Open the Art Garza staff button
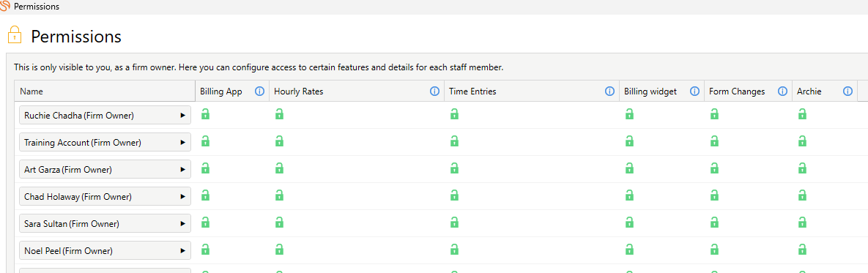Viewport: 868px width, 273px height. pyautogui.click(x=105, y=170)
